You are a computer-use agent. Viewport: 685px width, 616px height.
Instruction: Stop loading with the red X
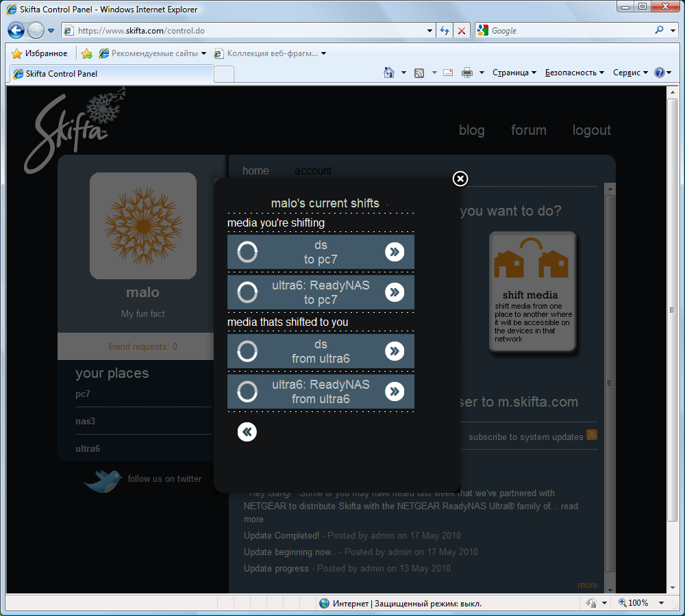461,31
